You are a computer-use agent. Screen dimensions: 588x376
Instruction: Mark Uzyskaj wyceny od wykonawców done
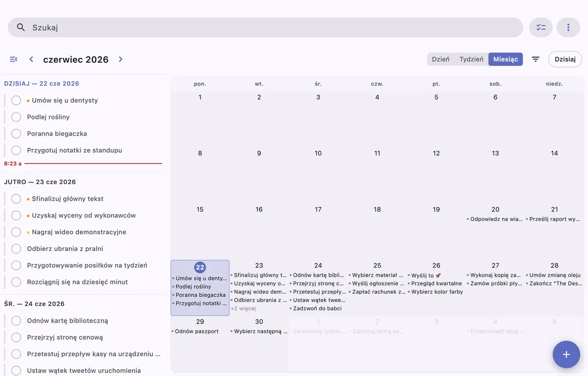pos(16,215)
